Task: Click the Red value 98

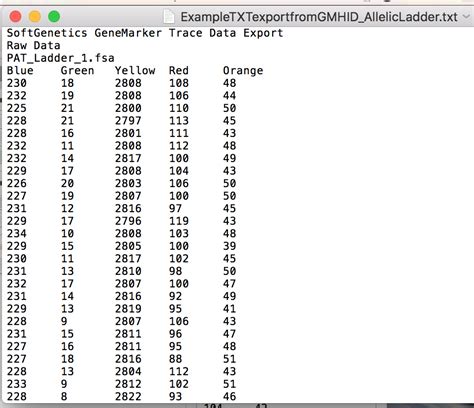Action: pyautogui.click(x=175, y=271)
